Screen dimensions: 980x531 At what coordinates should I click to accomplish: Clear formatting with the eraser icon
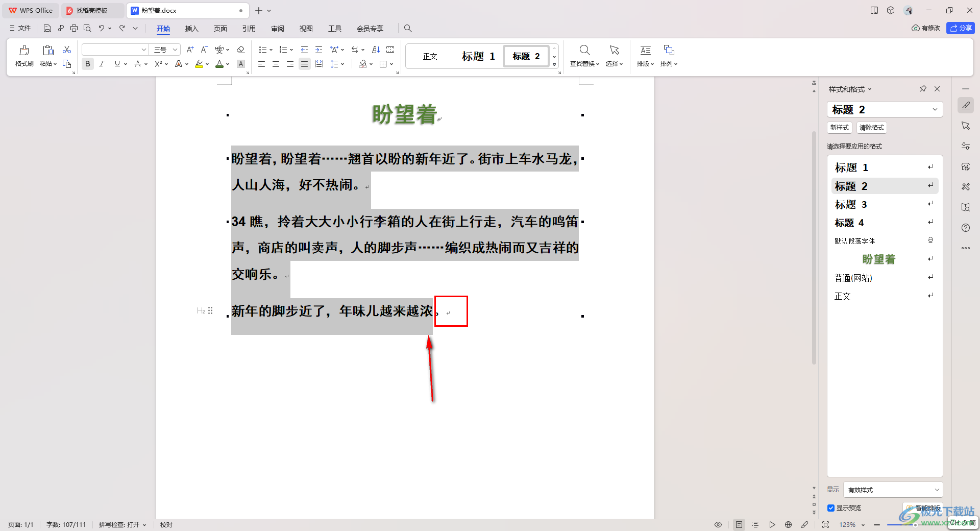(x=241, y=50)
